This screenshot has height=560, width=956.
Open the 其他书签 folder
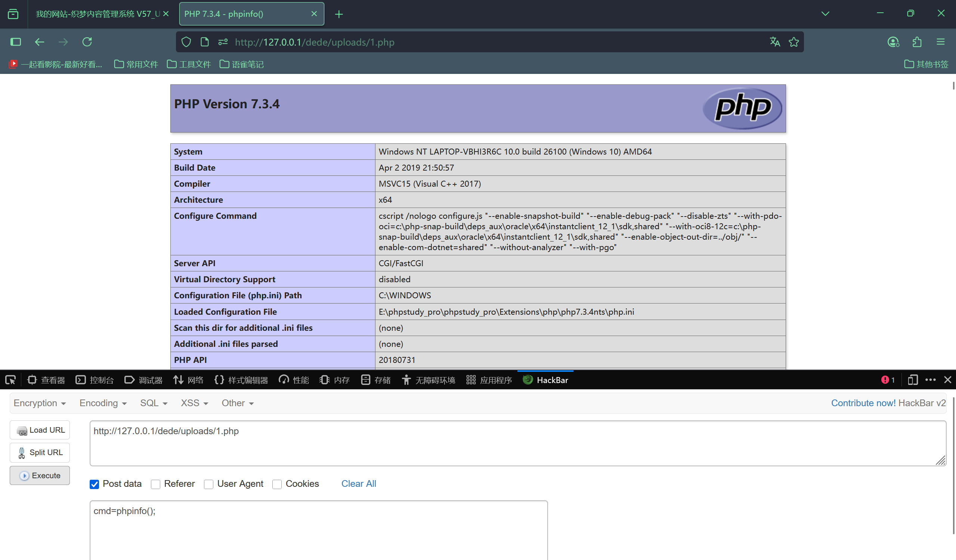(x=926, y=64)
